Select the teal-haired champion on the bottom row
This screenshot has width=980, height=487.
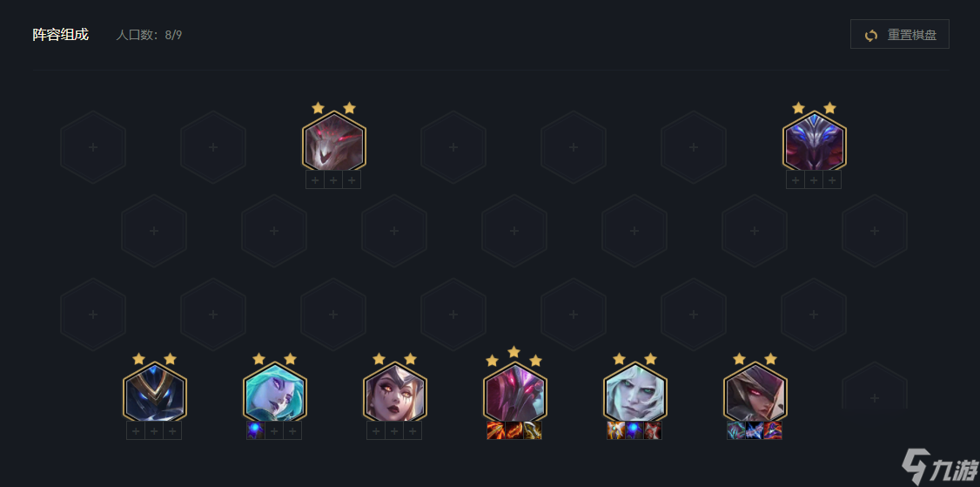[x=275, y=392]
